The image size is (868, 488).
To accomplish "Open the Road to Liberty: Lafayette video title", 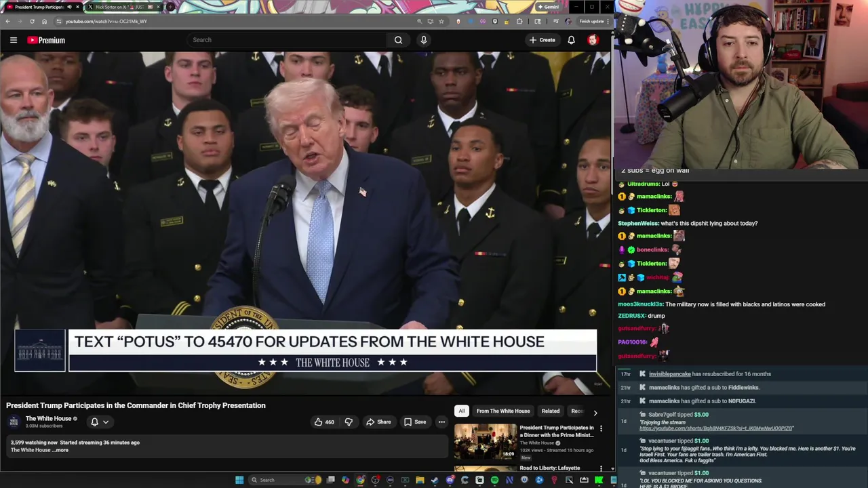I will (x=550, y=468).
